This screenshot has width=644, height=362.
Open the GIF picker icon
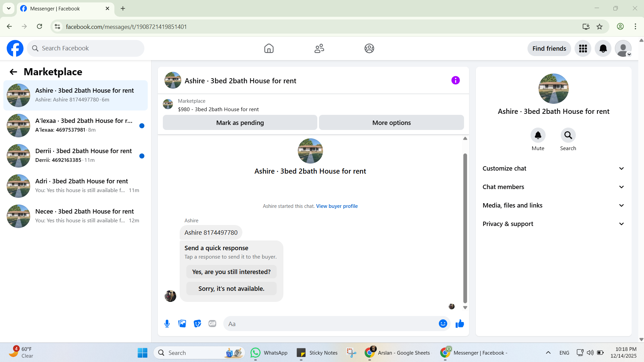tap(212, 324)
